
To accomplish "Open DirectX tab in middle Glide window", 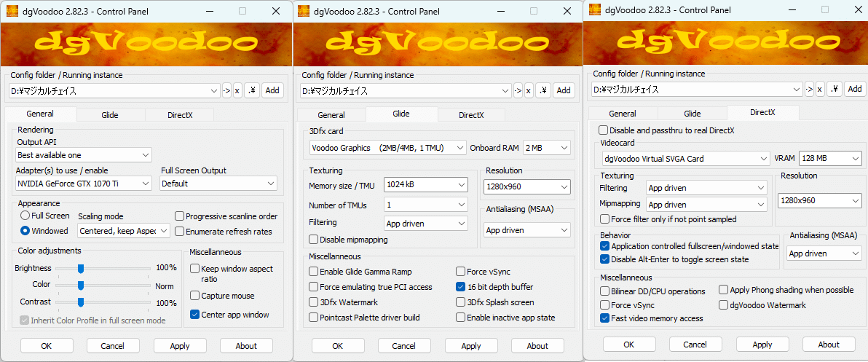I will pyautogui.click(x=471, y=115).
